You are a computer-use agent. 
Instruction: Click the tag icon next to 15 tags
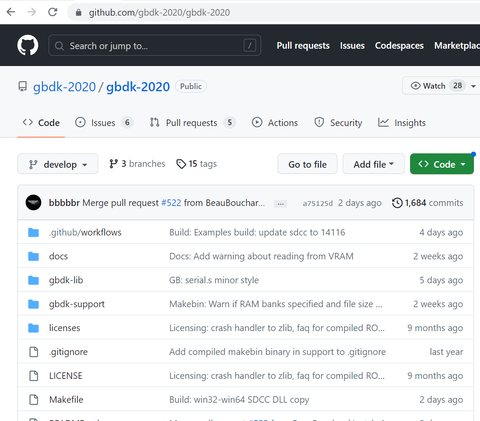181,164
